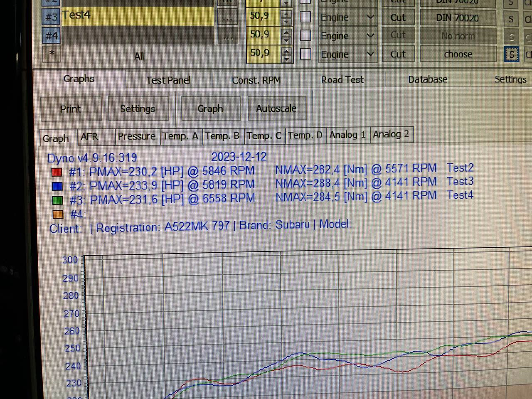Click the choose norm button
The image size is (532, 399).
(458, 54)
